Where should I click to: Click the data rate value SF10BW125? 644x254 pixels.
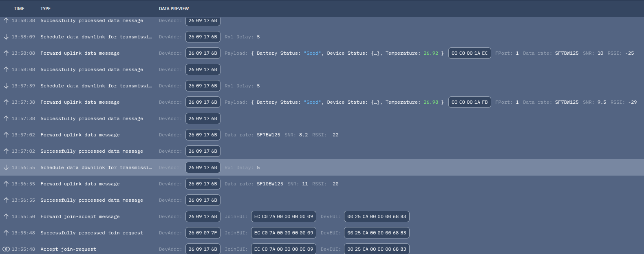point(270,184)
